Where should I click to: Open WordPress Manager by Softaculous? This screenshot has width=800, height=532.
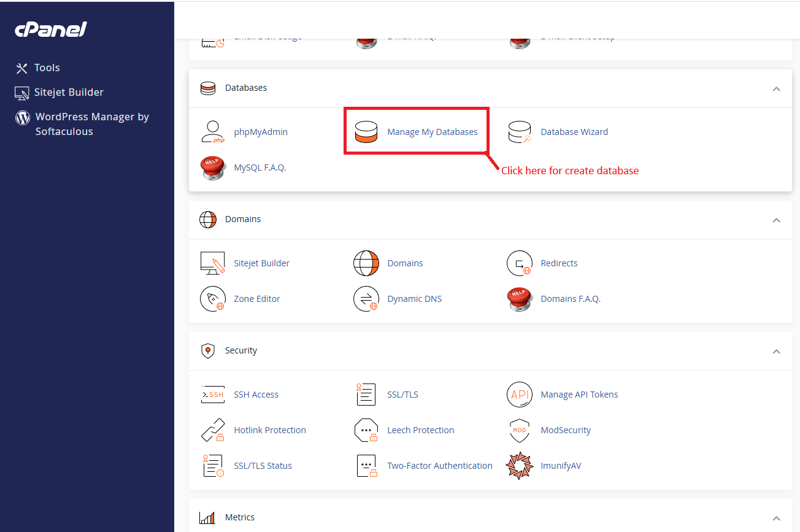point(91,123)
